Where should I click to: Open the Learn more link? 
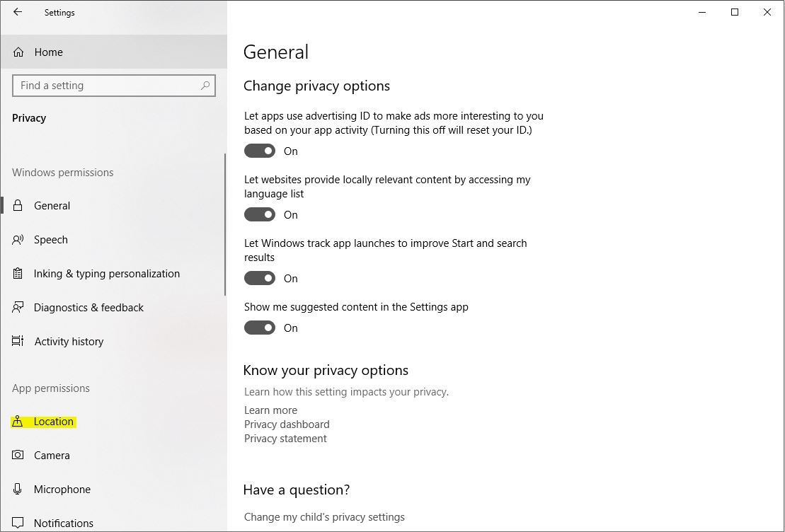(270, 410)
